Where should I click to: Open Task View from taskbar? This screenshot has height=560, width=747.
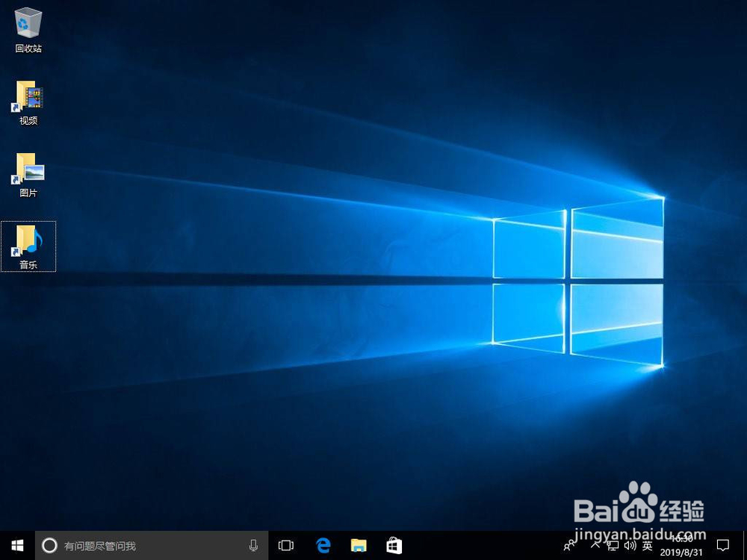pos(286,545)
